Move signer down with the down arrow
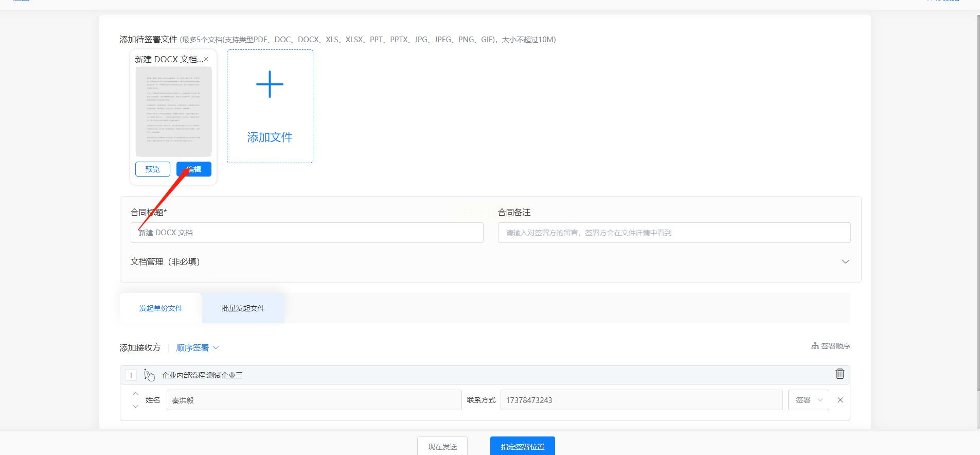 [136, 407]
